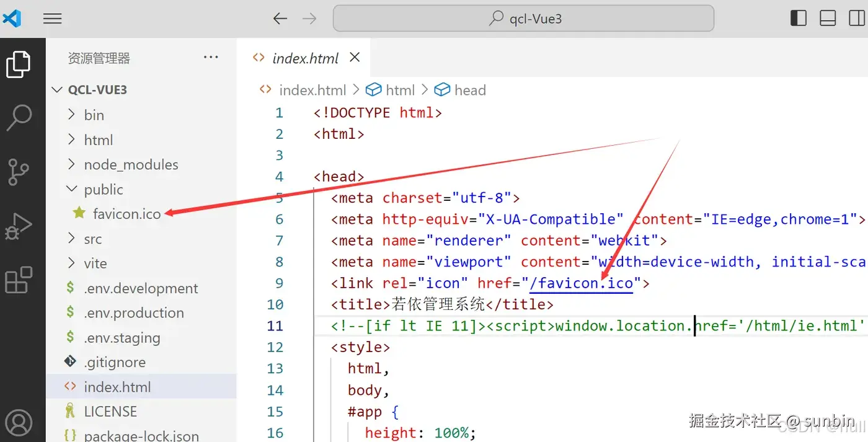This screenshot has width=868, height=442.
Task: Open Run and Debug view icon
Action: 19,227
